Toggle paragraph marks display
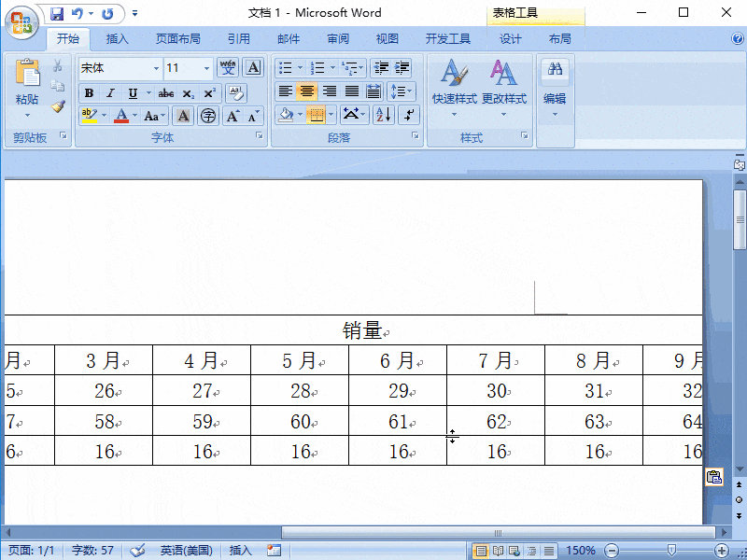The image size is (747, 560). coord(408,115)
